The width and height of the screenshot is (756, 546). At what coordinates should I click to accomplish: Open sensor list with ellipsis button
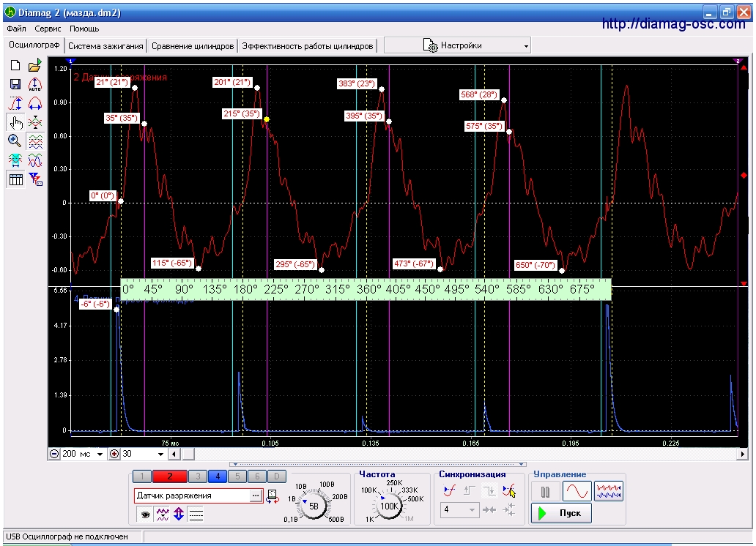coord(256,496)
